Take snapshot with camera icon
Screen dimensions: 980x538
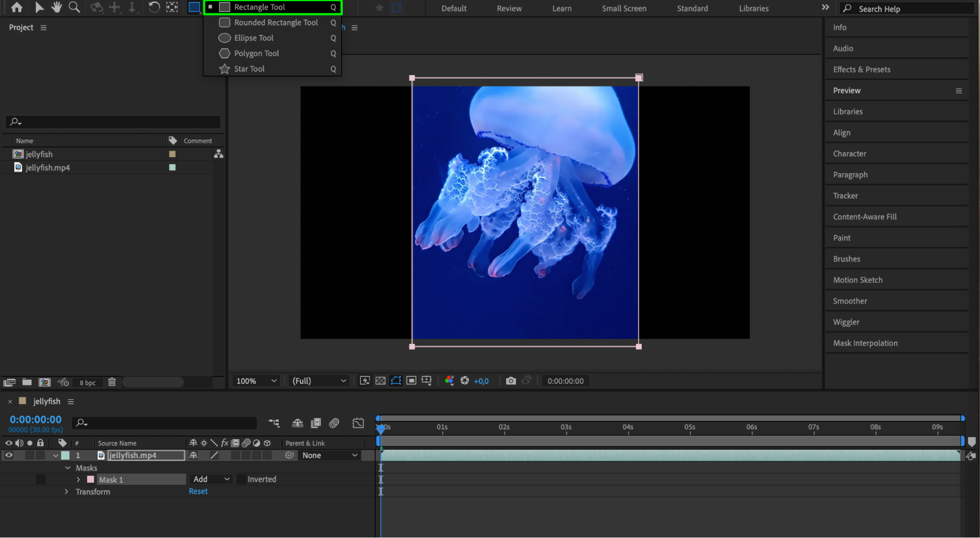(x=511, y=381)
